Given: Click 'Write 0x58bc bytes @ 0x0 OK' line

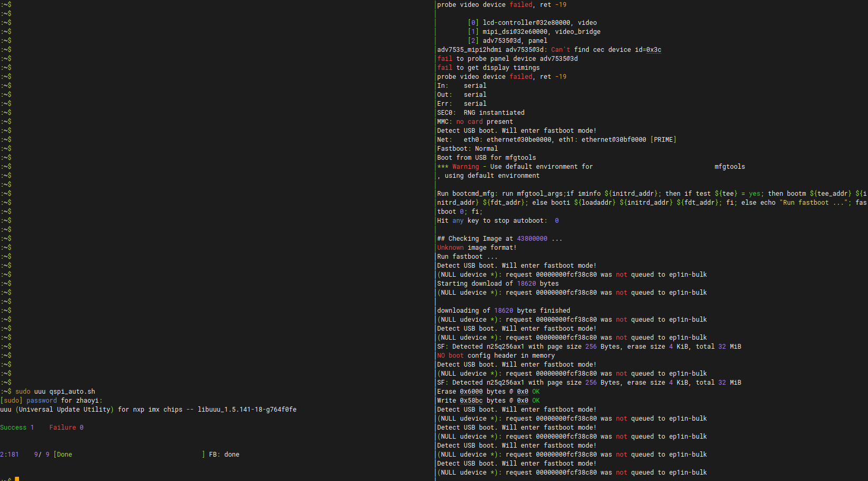Looking at the screenshot, I should pos(488,401).
